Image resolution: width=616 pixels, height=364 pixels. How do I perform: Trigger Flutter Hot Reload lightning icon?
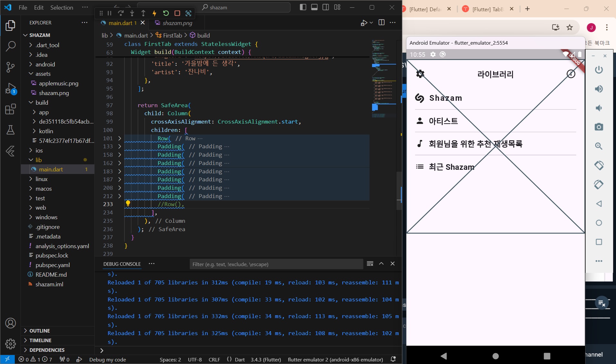[154, 13]
